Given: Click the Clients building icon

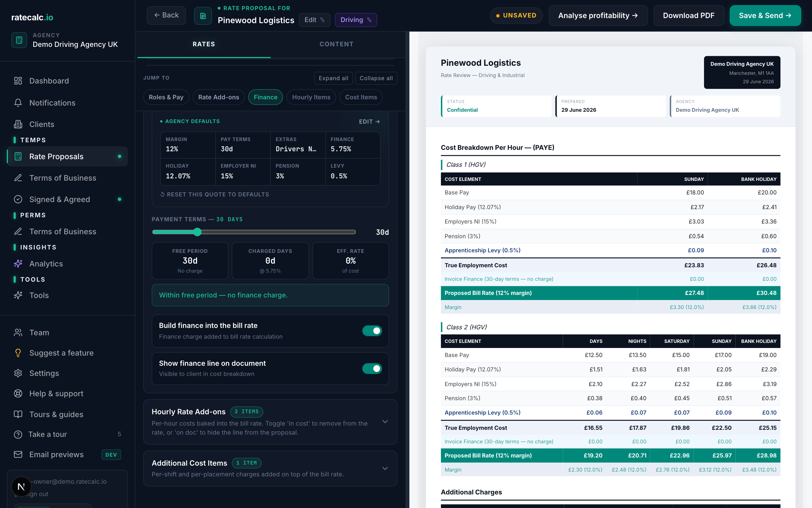Looking at the screenshot, I should click(x=18, y=124).
